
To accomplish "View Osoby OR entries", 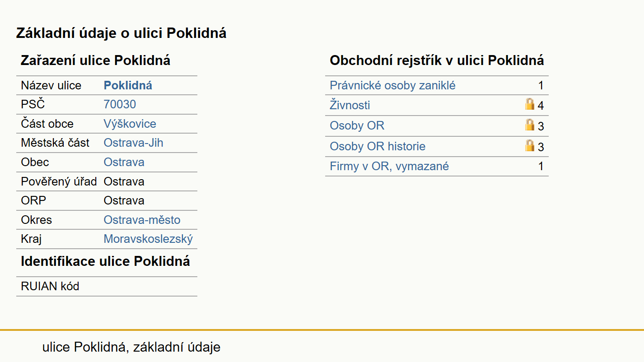I will click(357, 125).
